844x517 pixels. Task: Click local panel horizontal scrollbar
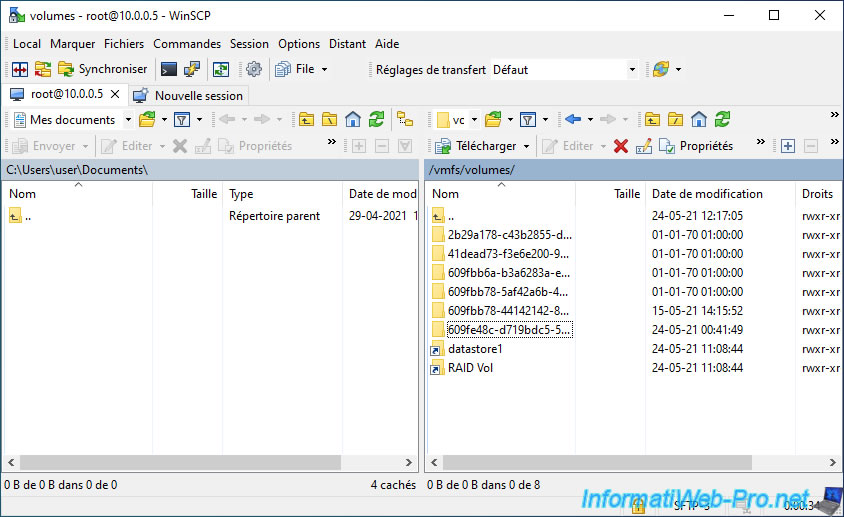(x=180, y=462)
